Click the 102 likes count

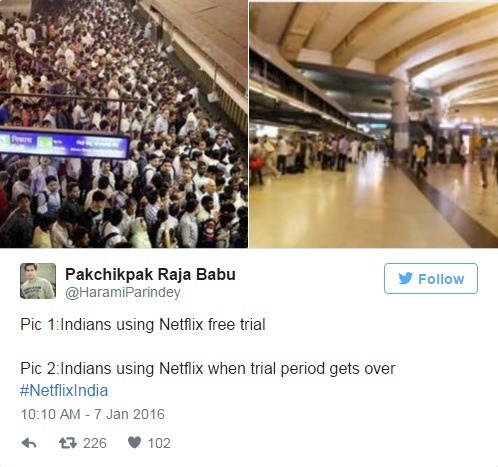point(159,443)
